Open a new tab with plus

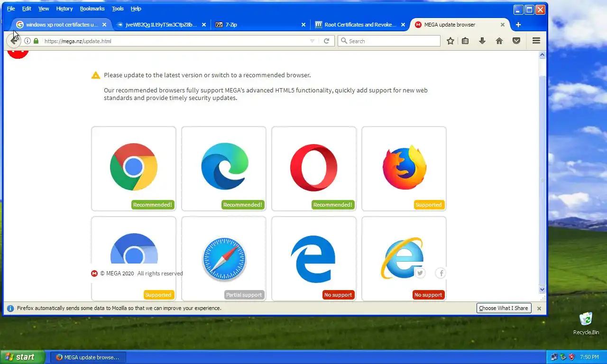(x=518, y=25)
